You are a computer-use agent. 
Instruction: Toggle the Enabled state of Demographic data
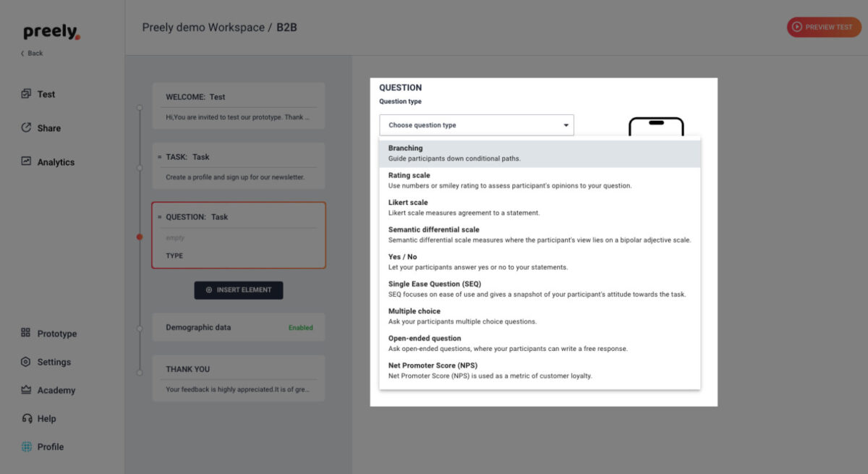[300, 327]
